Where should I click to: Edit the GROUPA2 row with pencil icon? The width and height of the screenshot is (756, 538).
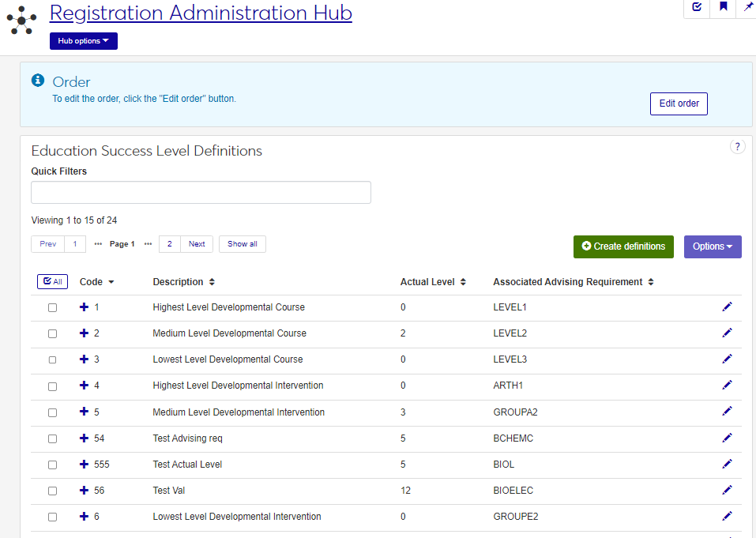727,412
